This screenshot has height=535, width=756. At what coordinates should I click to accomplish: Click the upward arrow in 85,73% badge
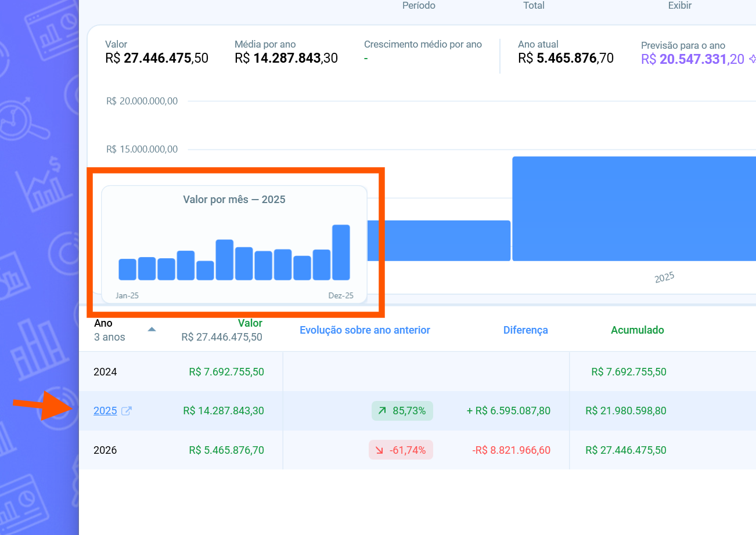click(382, 411)
